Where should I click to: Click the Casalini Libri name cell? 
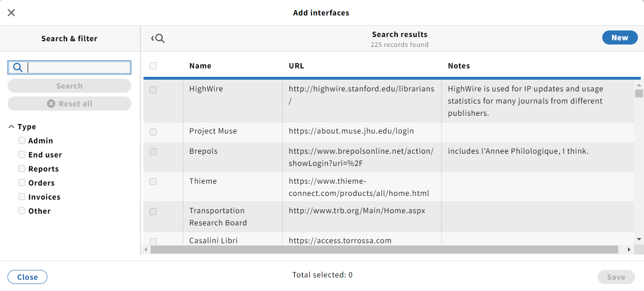[233, 239]
